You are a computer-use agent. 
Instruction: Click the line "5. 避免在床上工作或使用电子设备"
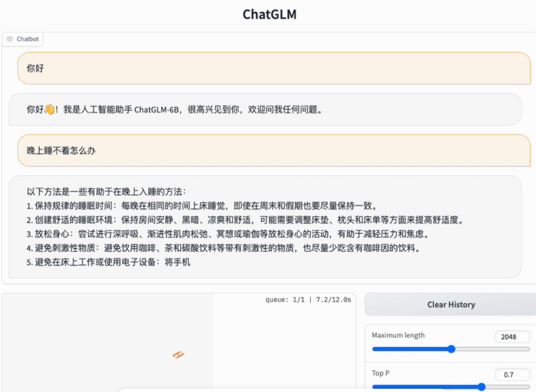point(108,262)
